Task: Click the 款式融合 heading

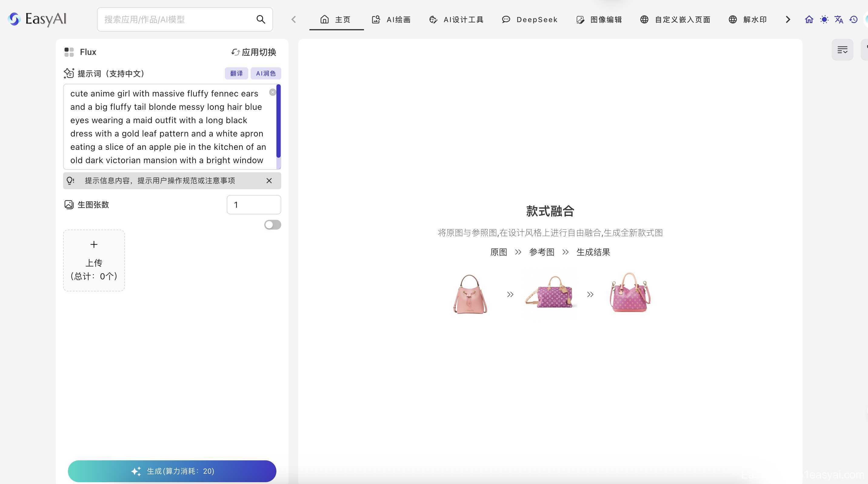Action: tap(550, 211)
